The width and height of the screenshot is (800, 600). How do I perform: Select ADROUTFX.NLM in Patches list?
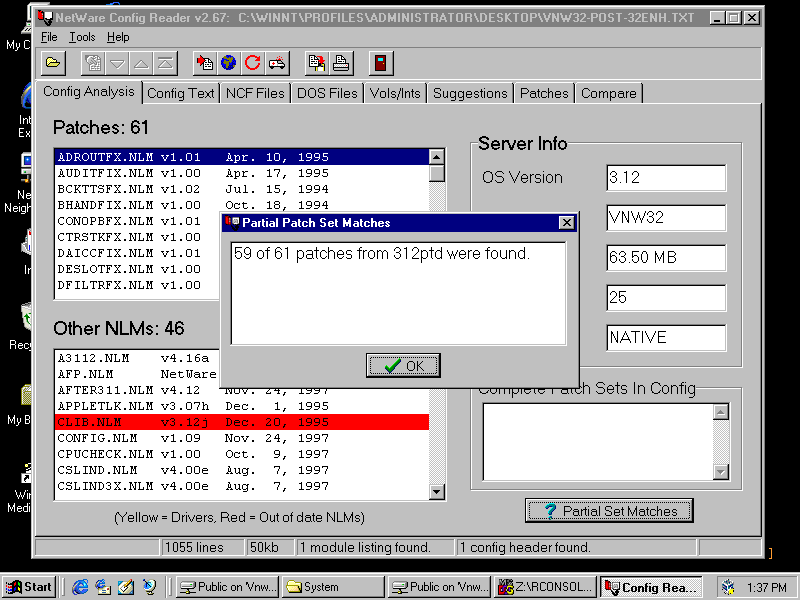click(242, 157)
